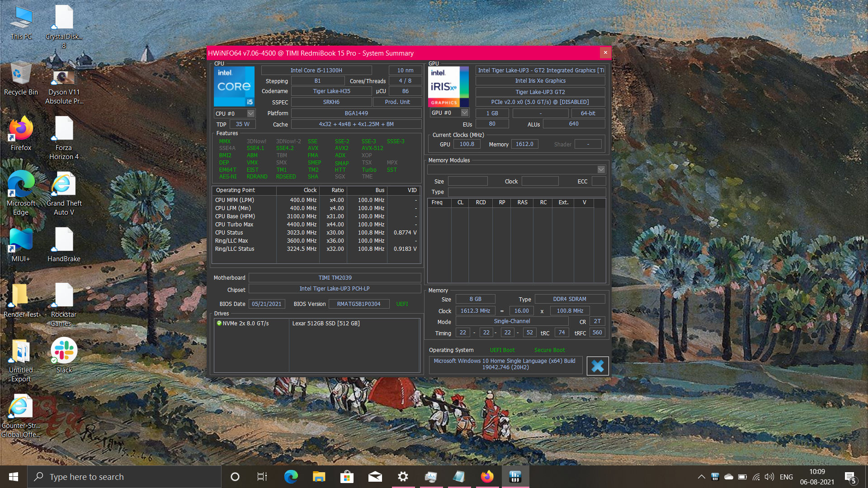The image size is (868, 488).
Task: Click the Intel Iris Xe graphics logo
Action: pos(448,86)
